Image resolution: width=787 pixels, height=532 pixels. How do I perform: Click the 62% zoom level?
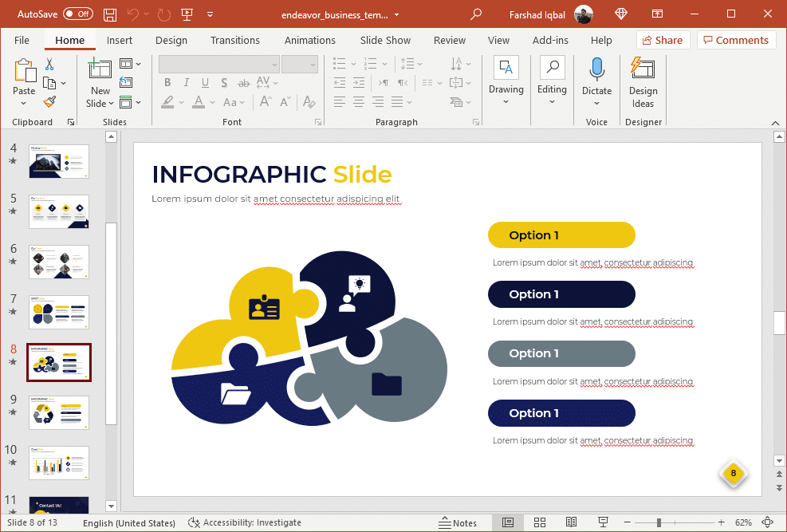743,523
